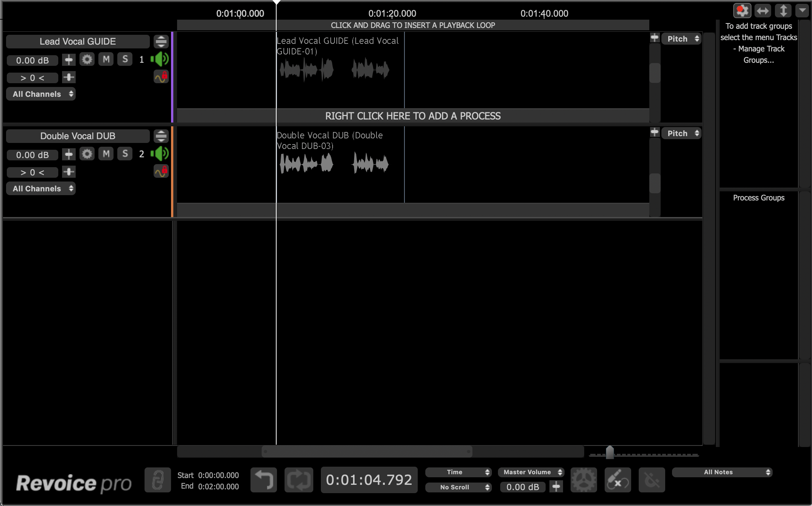Open the gear settings at bottom toolbar
This screenshot has width=812, height=506.
tap(583, 480)
